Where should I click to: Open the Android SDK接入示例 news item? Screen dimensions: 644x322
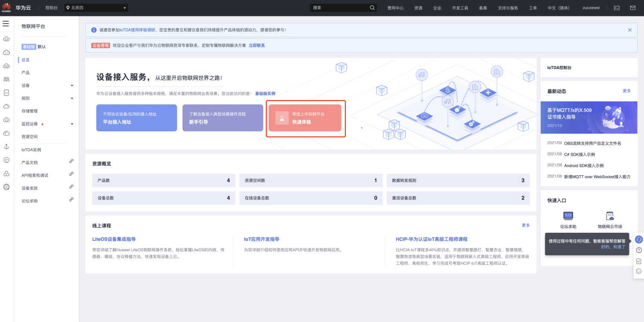pyautogui.click(x=584, y=166)
